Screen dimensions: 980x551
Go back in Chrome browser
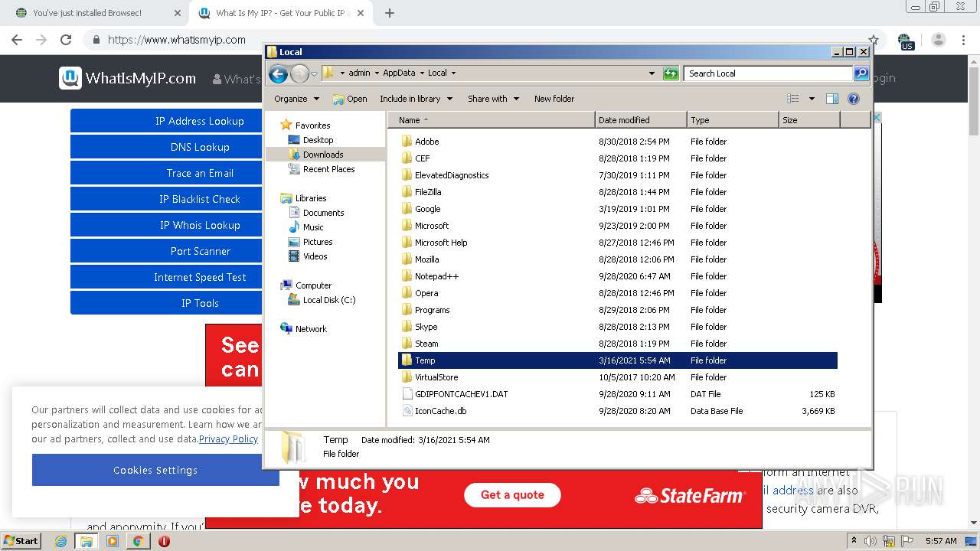[17, 40]
